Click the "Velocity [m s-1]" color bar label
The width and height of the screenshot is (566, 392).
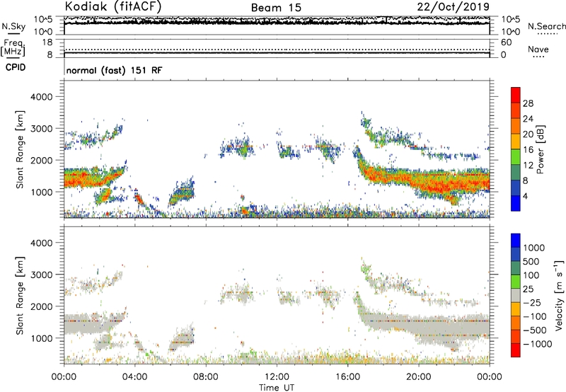[559, 295]
